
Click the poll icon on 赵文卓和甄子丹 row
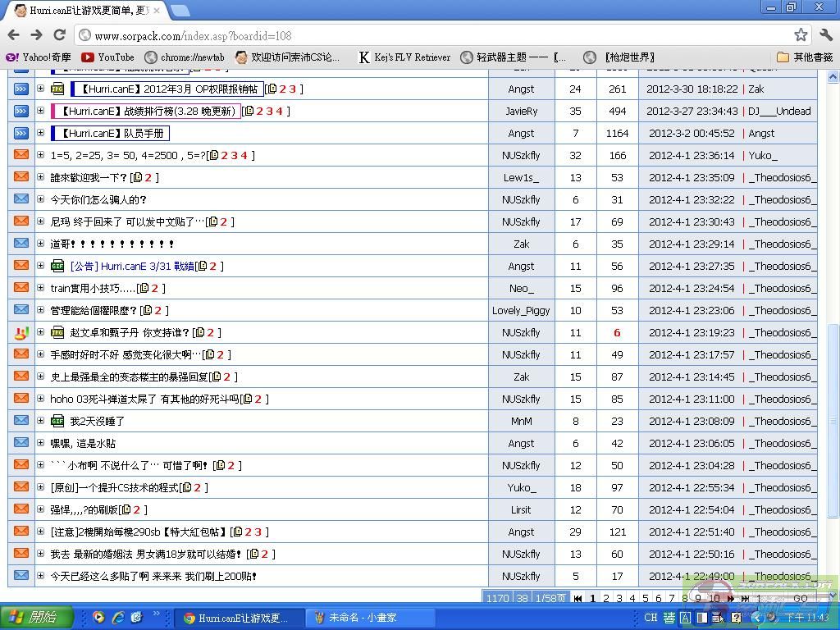pos(21,332)
